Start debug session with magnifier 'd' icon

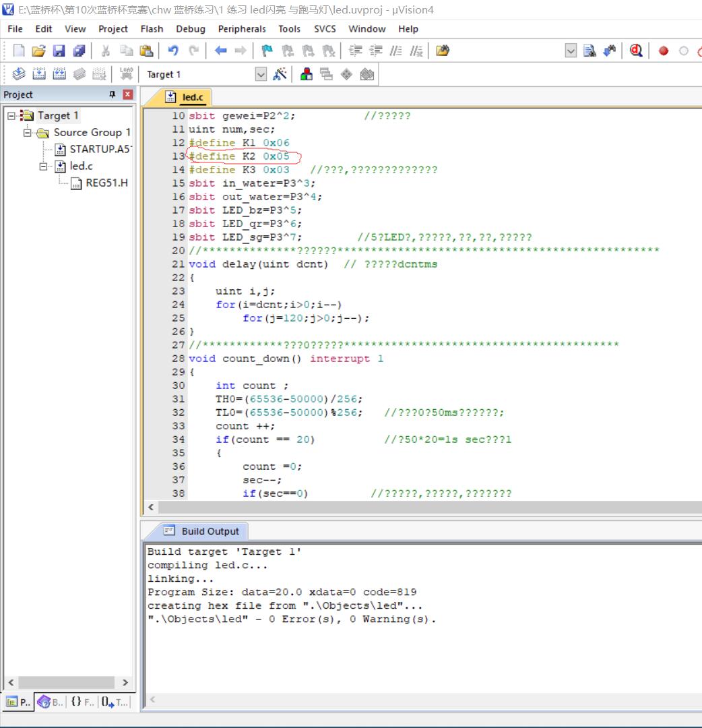point(636,51)
